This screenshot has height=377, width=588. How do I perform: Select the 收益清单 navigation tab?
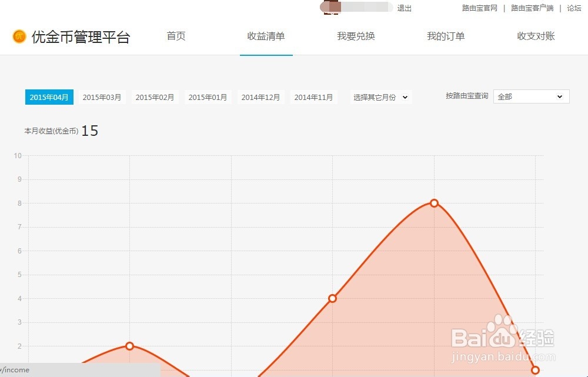click(x=266, y=36)
